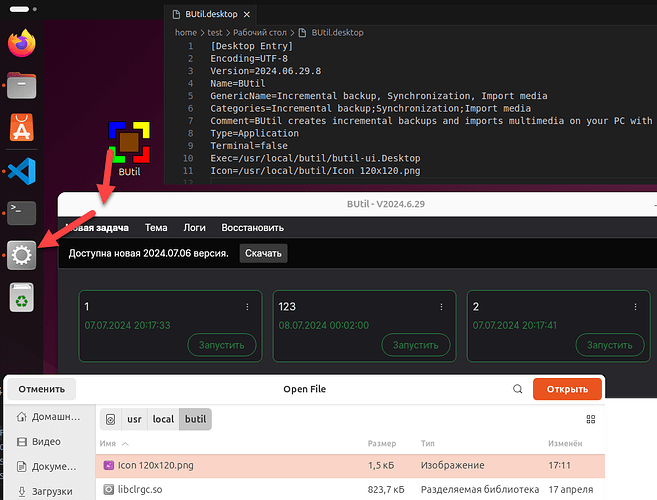Click the image icon of Icon 120x120.png
Screen dimensions: 657x500
[109, 465]
